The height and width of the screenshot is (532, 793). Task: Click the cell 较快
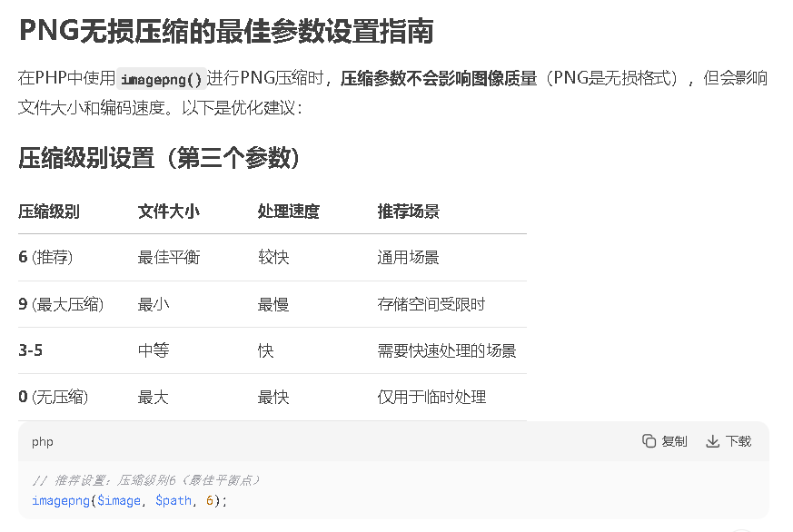pos(273,257)
